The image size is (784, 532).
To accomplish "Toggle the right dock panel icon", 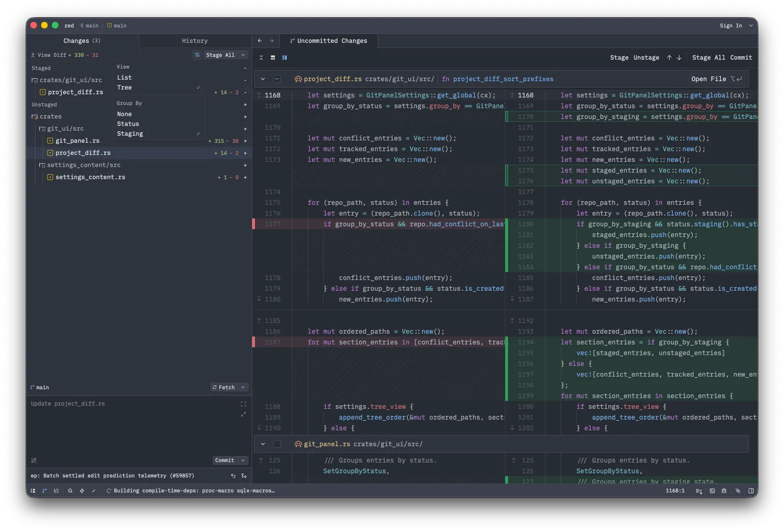I will pyautogui.click(x=751, y=490).
